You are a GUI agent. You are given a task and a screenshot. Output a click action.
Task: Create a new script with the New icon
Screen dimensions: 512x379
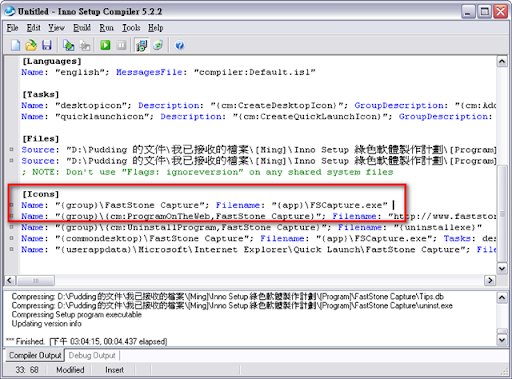click(16, 45)
